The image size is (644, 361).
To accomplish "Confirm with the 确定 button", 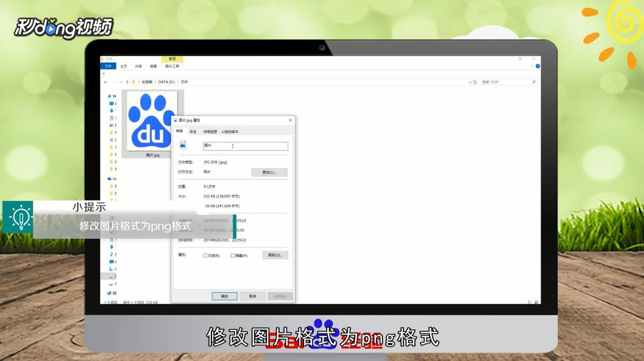I will pyautogui.click(x=225, y=296).
